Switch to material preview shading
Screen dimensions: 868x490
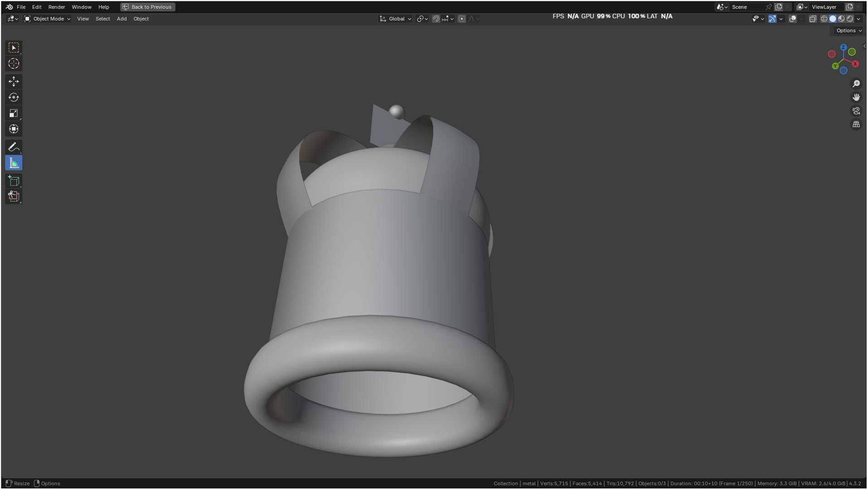[841, 19]
